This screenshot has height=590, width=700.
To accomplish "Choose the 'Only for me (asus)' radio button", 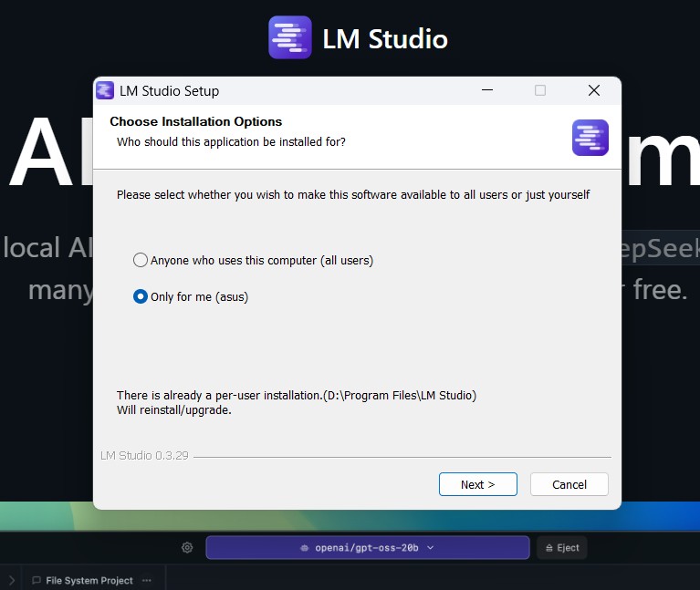I will pos(141,296).
